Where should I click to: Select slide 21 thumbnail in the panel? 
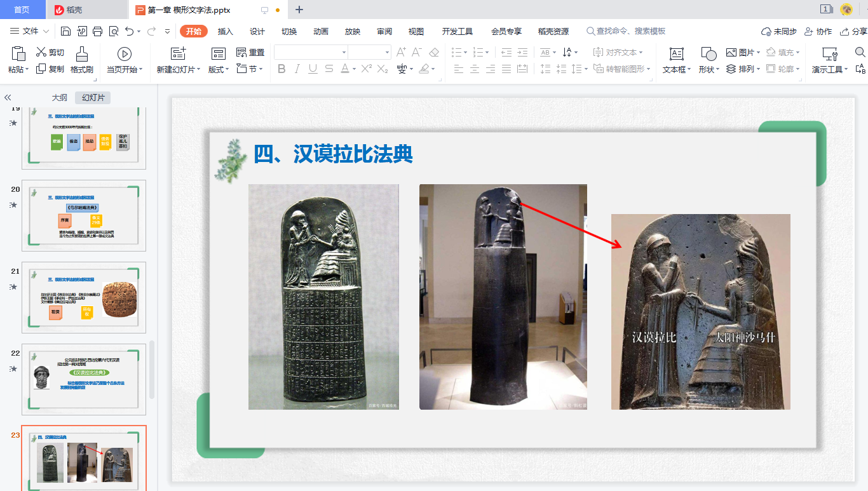pos(84,297)
